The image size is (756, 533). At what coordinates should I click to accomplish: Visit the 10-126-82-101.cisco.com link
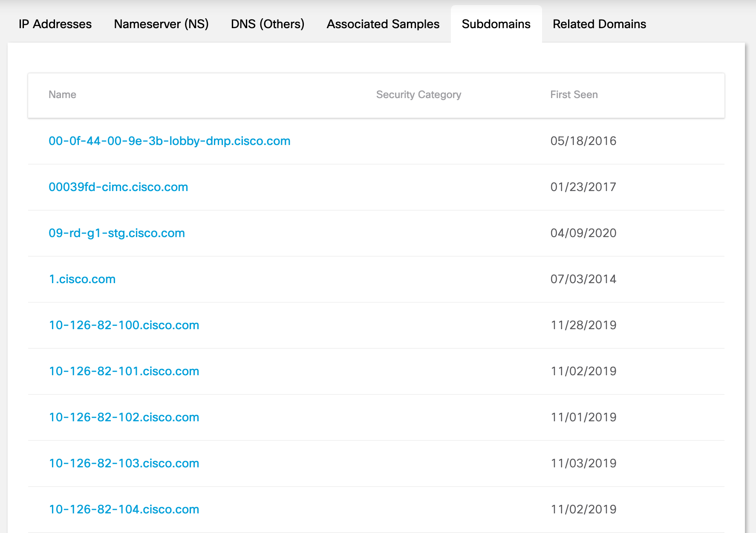click(x=124, y=371)
